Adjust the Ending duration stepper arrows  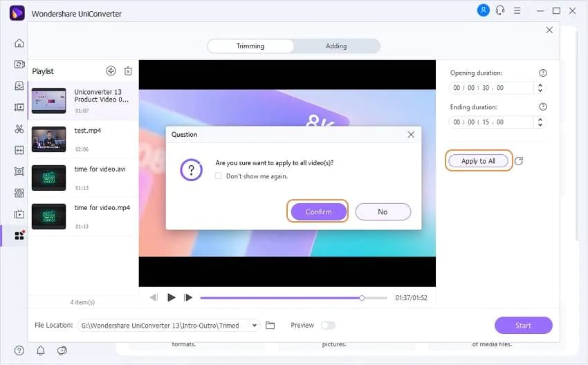(x=540, y=122)
